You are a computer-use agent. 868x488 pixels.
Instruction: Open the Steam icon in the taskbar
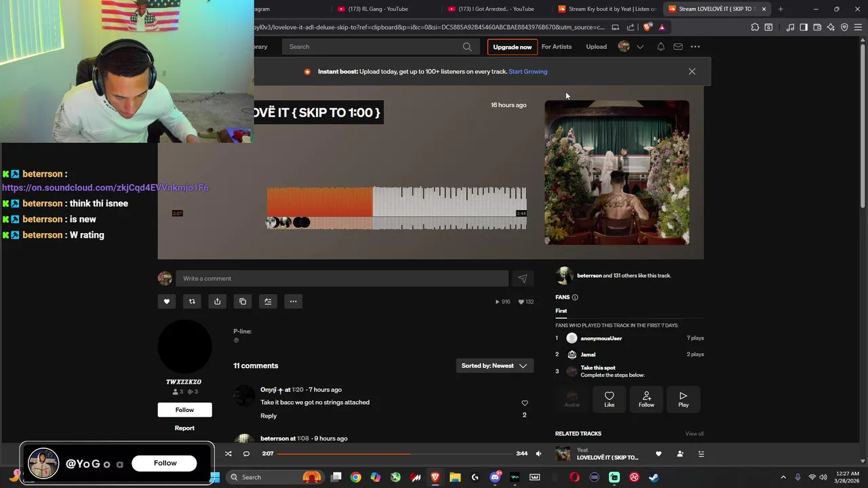point(654,477)
